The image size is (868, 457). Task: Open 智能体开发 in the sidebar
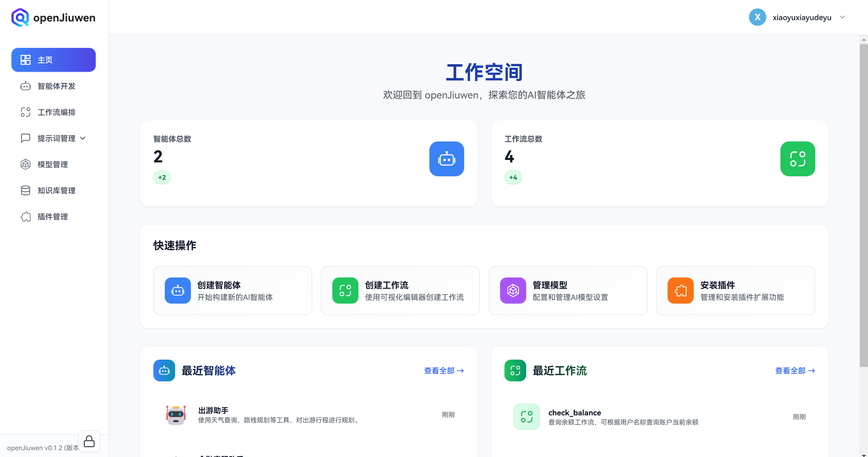[56, 86]
